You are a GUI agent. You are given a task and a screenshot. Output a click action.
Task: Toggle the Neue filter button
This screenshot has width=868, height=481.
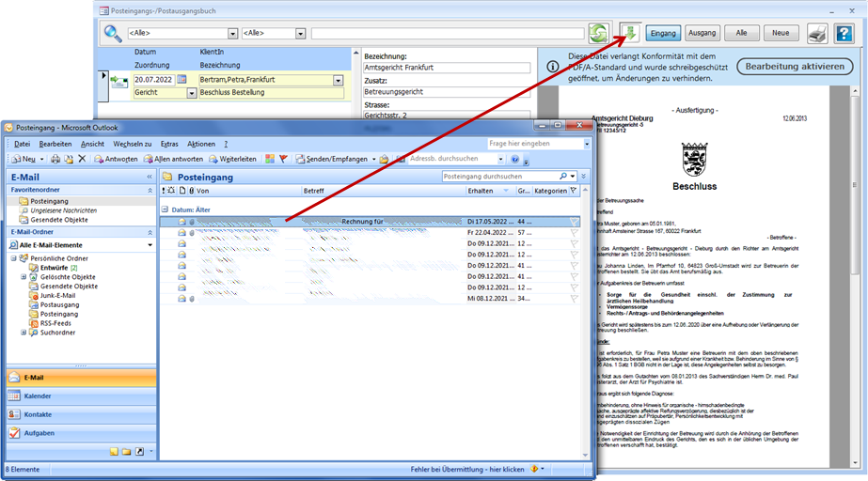pos(781,33)
